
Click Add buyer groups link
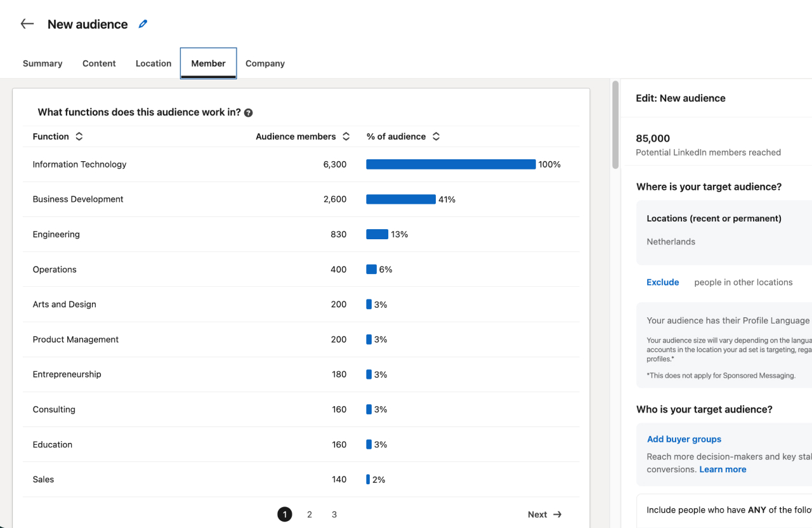684,439
